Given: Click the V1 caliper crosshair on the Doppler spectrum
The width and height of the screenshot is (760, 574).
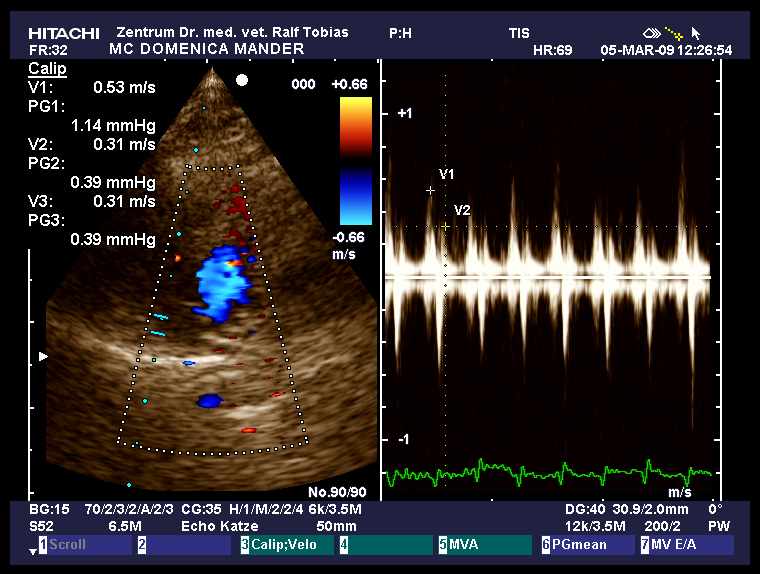Looking at the screenshot, I should tap(431, 190).
